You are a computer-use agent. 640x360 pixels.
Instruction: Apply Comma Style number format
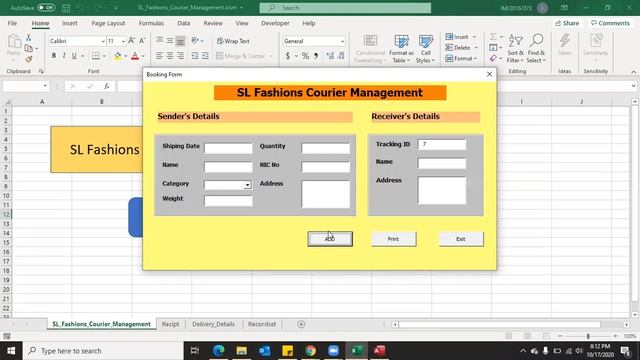coord(316,56)
